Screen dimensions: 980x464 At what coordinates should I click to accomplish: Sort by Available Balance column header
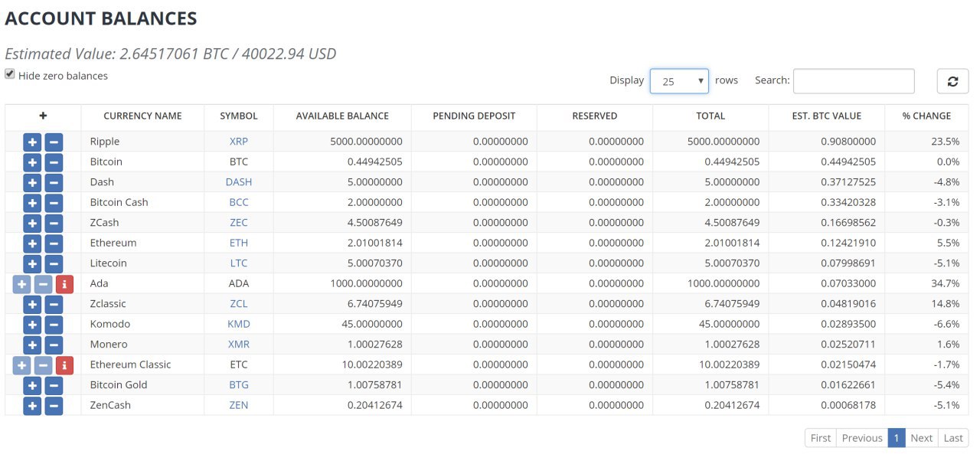click(342, 116)
